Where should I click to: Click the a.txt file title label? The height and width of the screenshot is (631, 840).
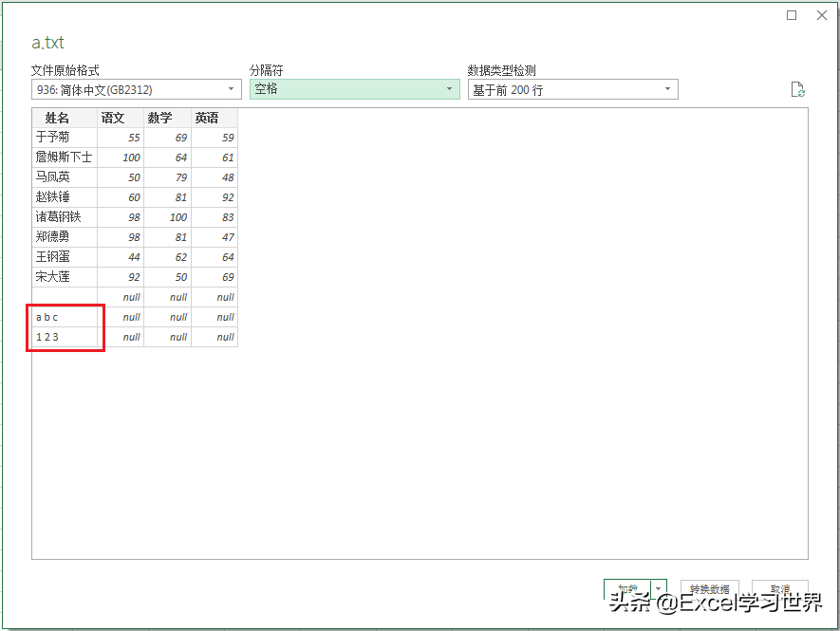[47, 43]
